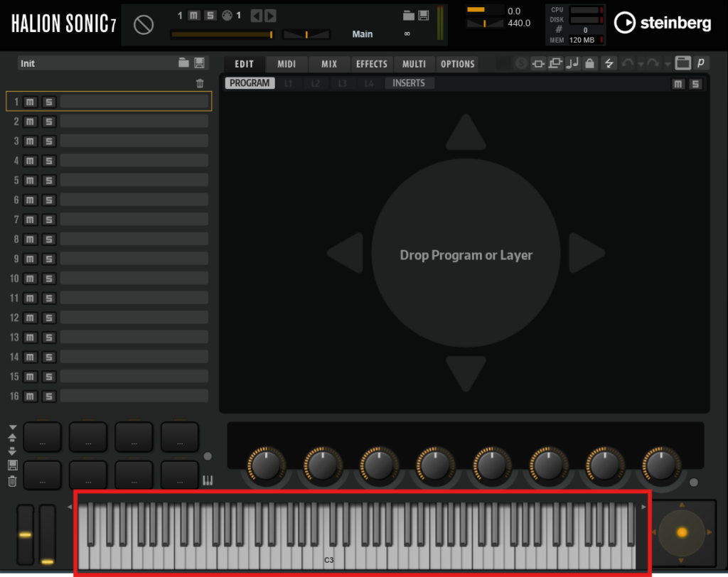Open the Init multi-program load folder icon
The width and height of the screenshot is (728, 577).
pyautogui.click(x=183, y=63)
